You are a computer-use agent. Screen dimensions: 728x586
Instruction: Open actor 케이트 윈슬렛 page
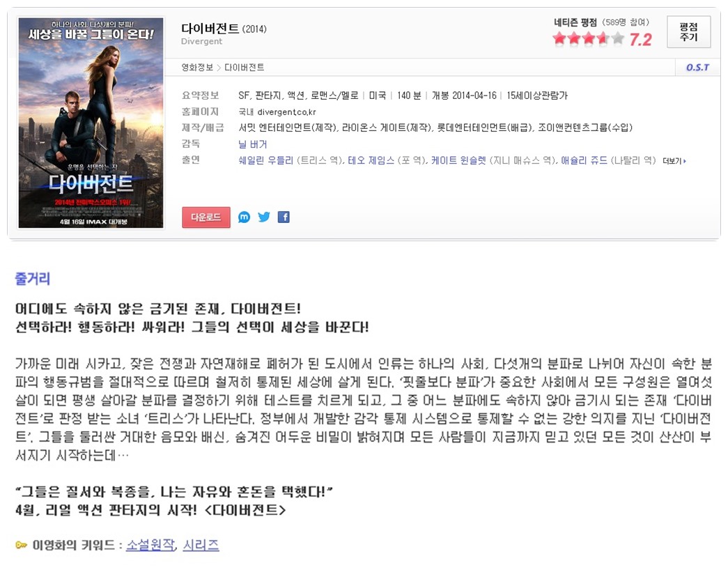(x=458, y=160)
